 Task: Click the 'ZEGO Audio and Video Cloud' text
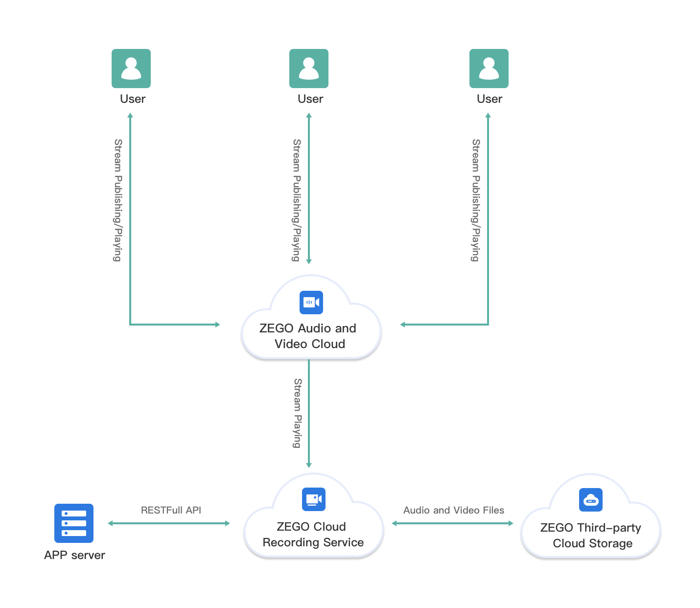click(x=308, y=336)
